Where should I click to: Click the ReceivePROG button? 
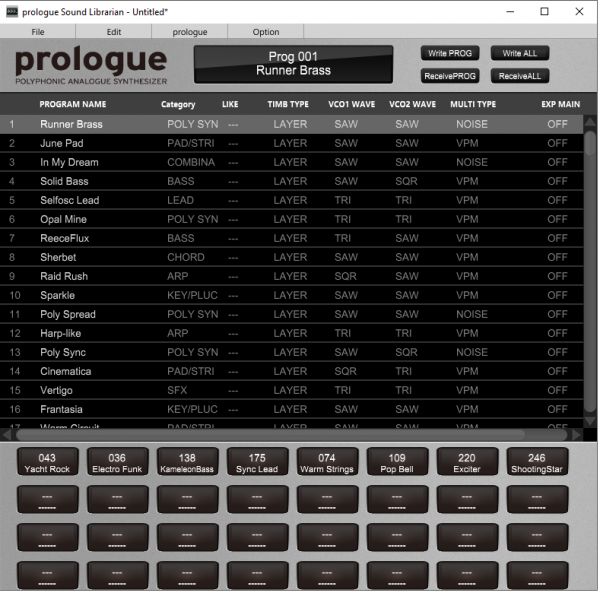(450, 76)
